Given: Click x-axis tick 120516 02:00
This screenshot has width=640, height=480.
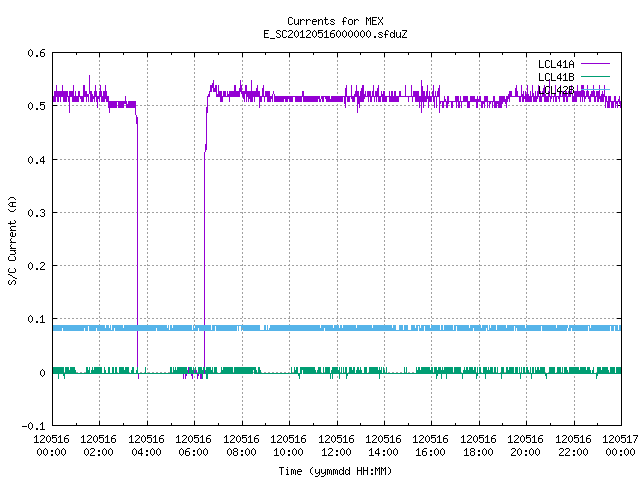Looking at the screenshot, I should [98, 445].
